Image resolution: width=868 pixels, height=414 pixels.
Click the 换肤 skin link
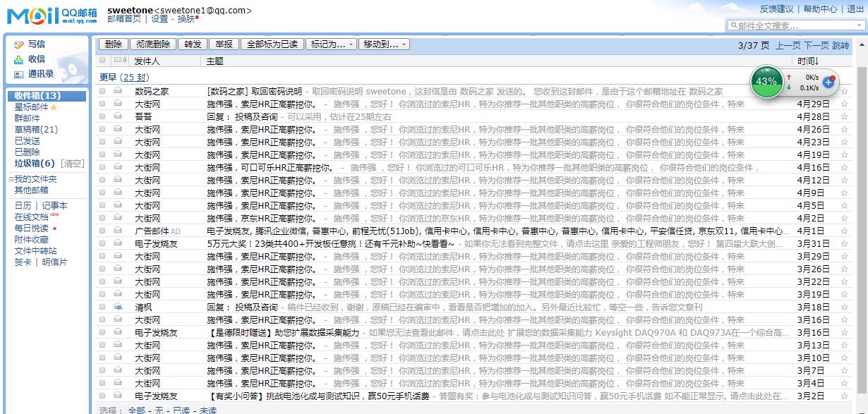[187, 19]
